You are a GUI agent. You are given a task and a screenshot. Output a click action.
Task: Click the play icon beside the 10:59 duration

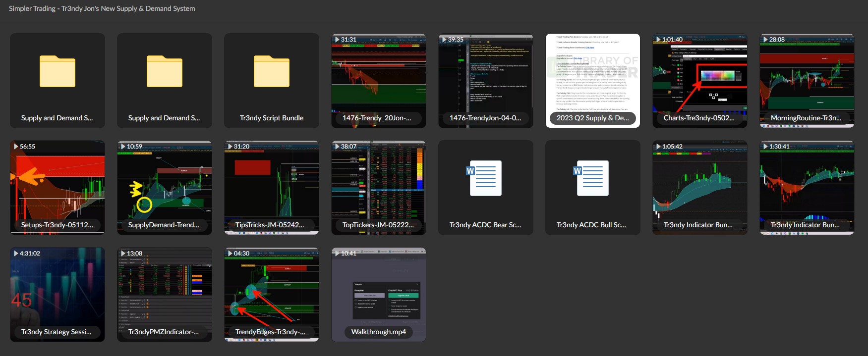click(x=123, y=147)
